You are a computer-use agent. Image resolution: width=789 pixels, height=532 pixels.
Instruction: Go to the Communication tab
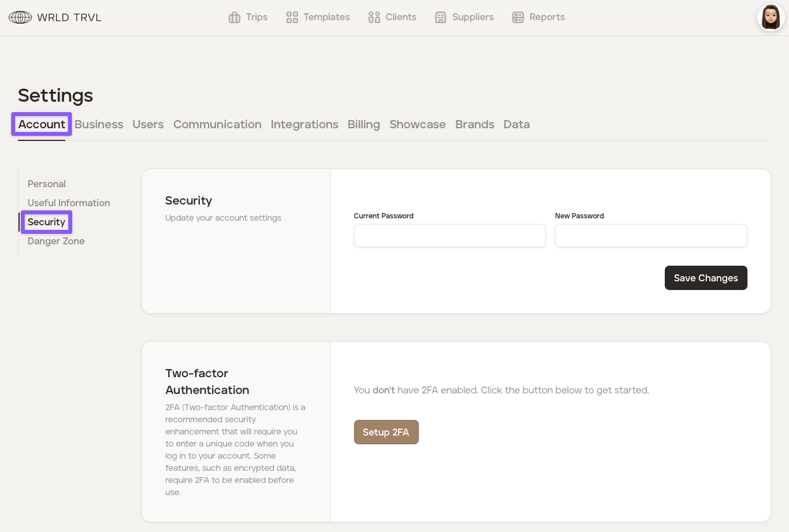(x=217, y=124)
